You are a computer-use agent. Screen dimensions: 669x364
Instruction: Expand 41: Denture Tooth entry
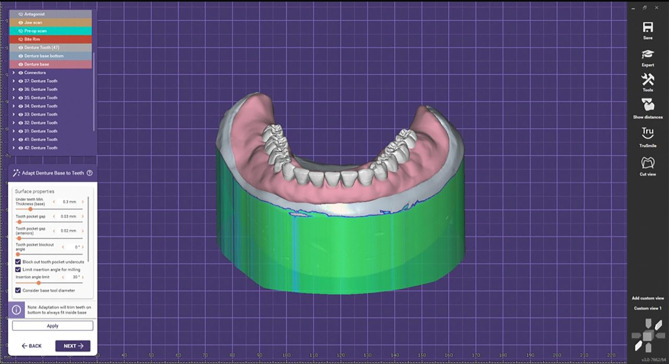pos(14,140)
